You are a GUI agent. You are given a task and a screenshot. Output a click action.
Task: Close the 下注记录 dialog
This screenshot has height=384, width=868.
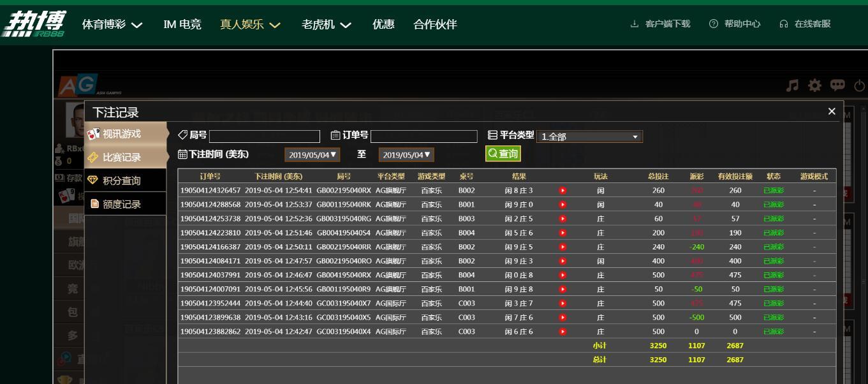pos(832,112)
